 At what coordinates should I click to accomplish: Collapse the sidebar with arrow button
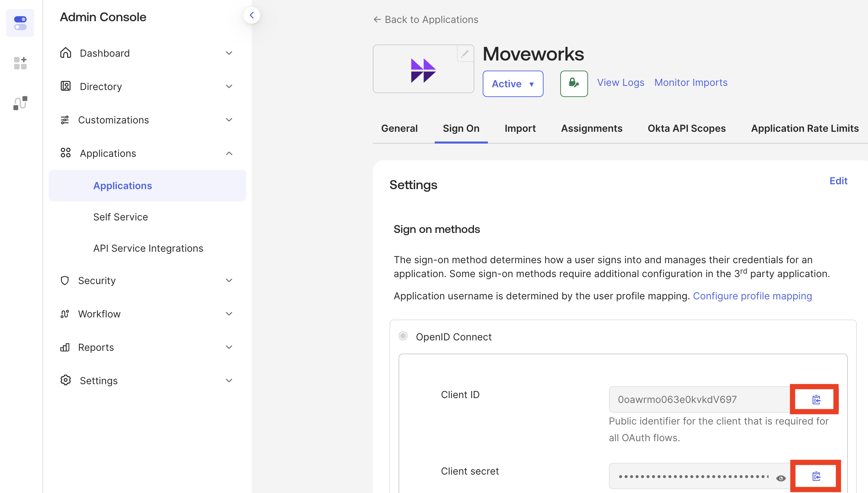click(252, 15)
